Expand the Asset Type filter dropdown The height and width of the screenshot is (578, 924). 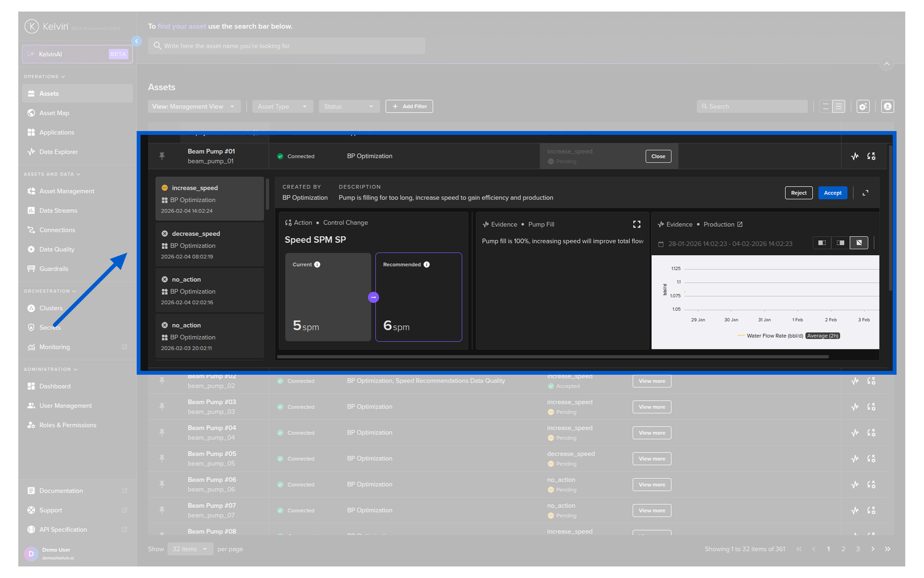pos(282,106)
